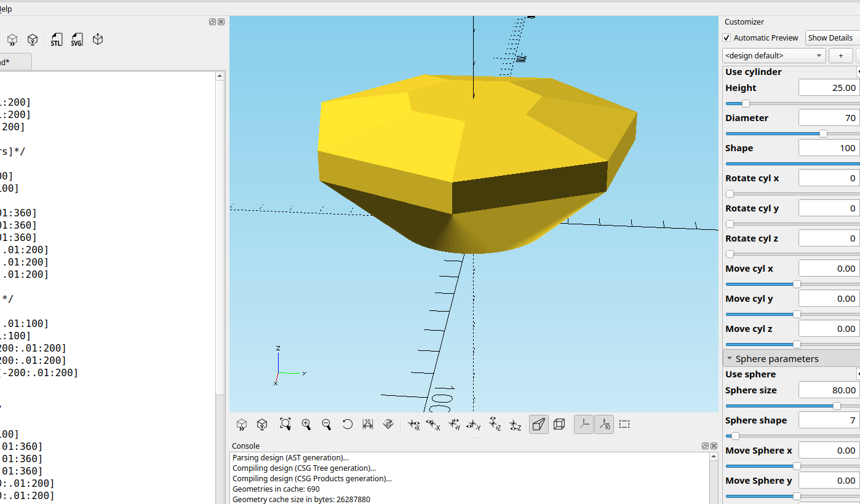Reset the viewport view
Viewport: 860px width, 504px height.
[348, 424]
